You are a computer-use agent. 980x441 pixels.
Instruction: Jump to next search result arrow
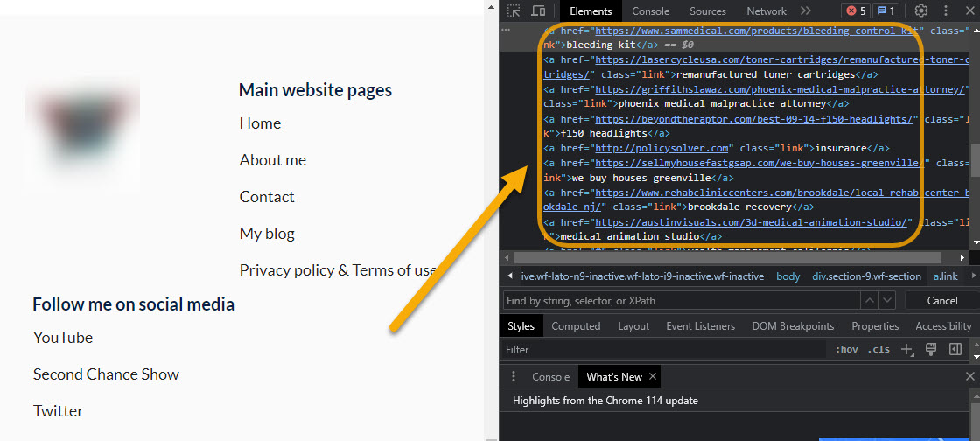tap(889, 300)
